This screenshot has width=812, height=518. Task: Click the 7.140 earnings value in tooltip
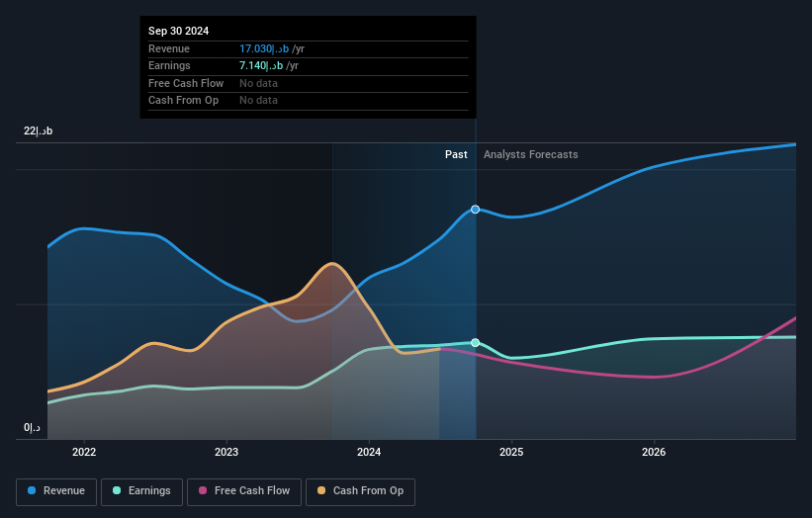(x=261, y=65)
